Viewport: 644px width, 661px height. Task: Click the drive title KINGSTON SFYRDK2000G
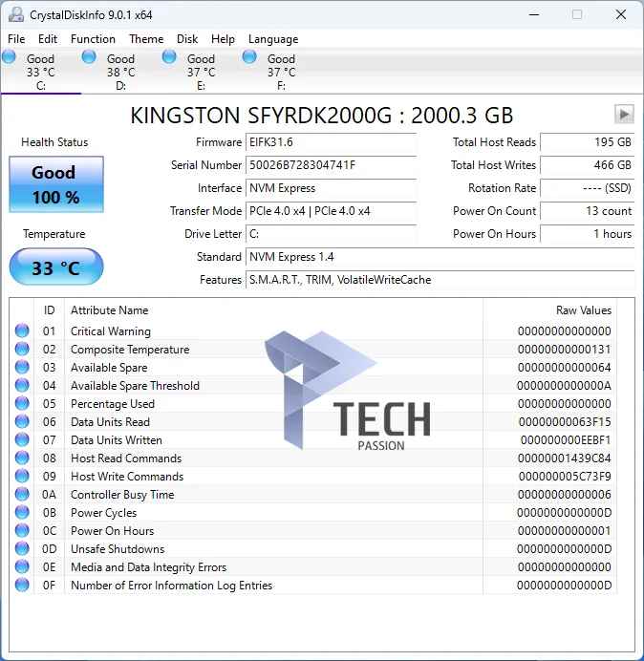pyautogui.click(x=321, y=115)
